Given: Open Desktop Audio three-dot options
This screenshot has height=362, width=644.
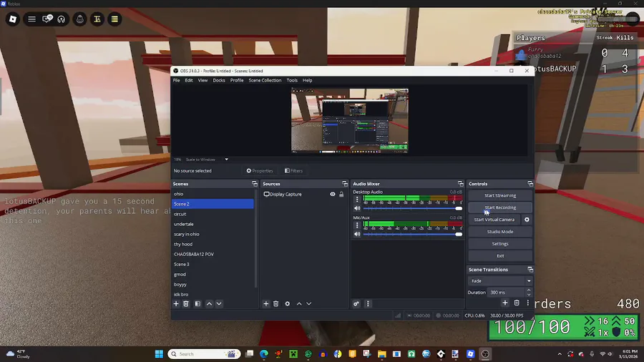Looking at the screenshot, I should click(357, 200).
